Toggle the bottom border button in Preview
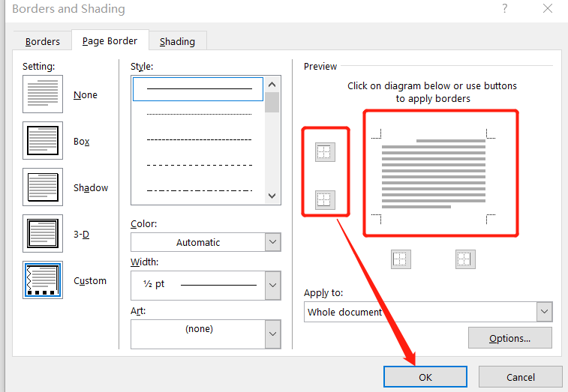Image resolution: width=568 pixels, height=392 pixels. (325, 200)
